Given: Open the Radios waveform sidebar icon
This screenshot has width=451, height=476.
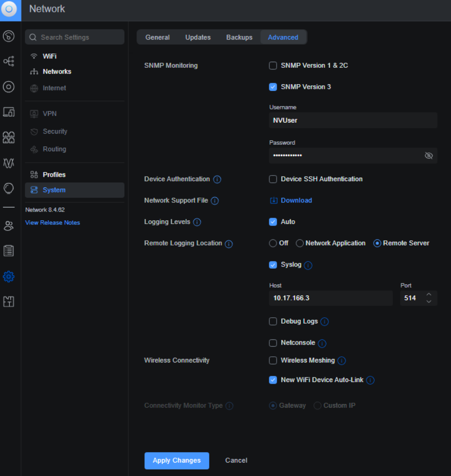Looking at the screenshot, I should 9,163.
